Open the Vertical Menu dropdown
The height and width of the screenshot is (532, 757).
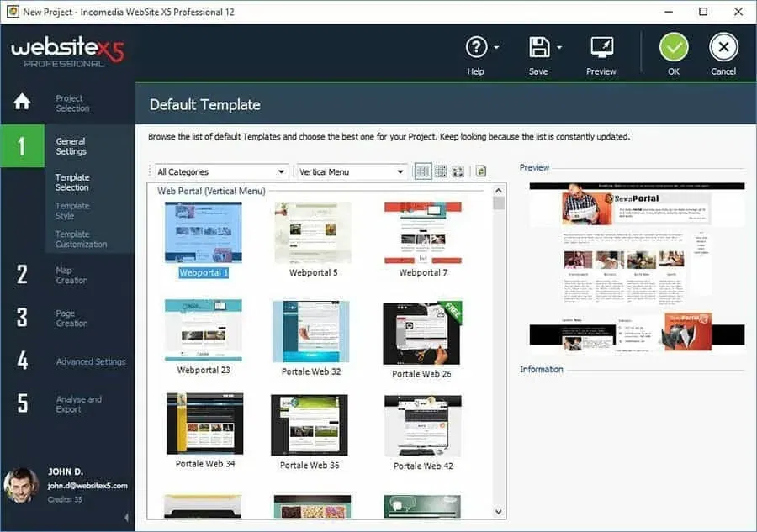352,171
